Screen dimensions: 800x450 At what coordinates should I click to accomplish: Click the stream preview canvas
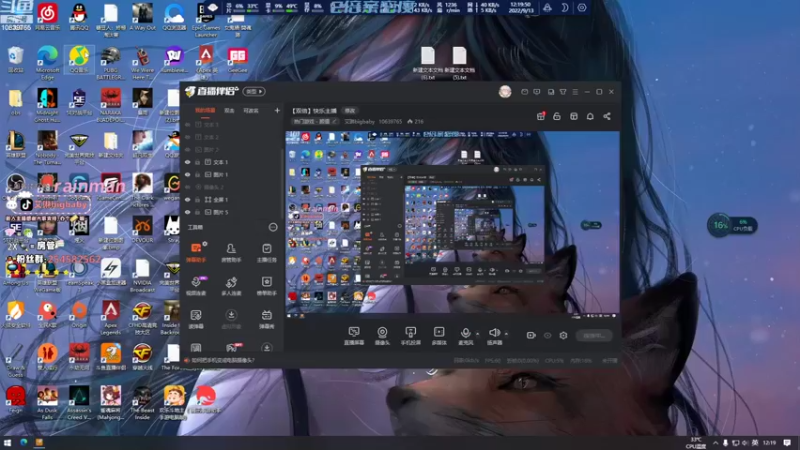click(x=453, y=223)
